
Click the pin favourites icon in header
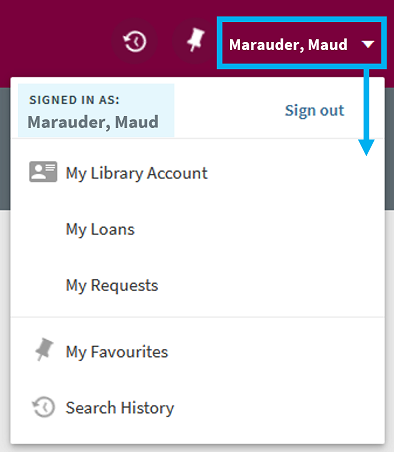pos(195,41)
